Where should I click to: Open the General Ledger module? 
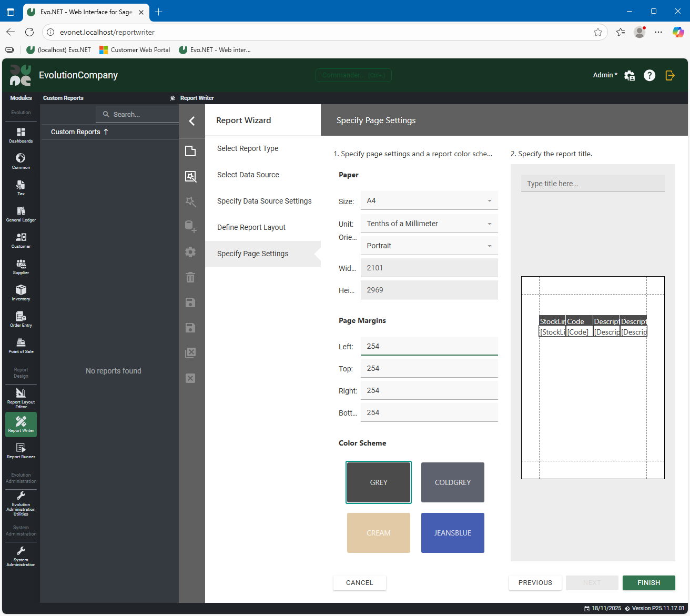[21, 214]
